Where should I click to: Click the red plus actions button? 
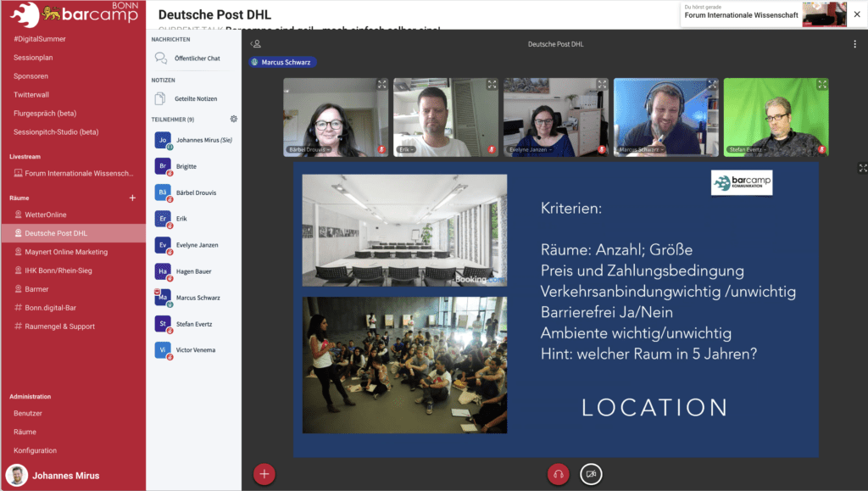(264, 474)
